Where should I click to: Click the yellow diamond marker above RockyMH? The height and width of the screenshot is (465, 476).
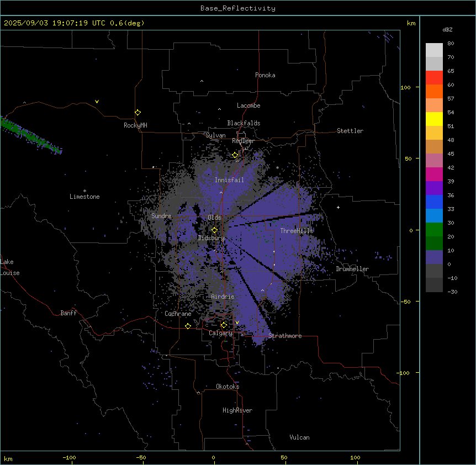coord(137,113)
